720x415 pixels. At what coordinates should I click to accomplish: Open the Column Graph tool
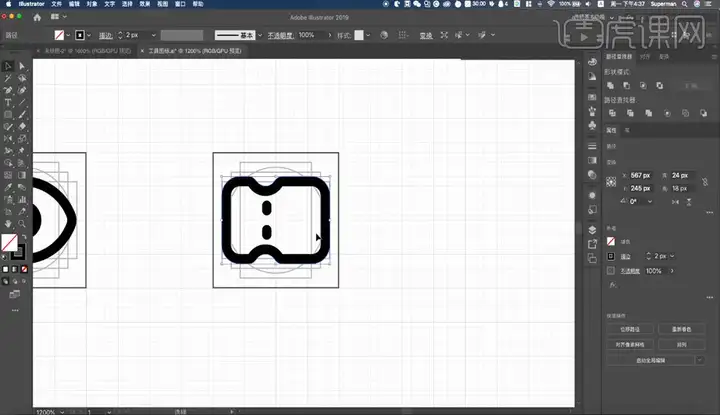22,199
